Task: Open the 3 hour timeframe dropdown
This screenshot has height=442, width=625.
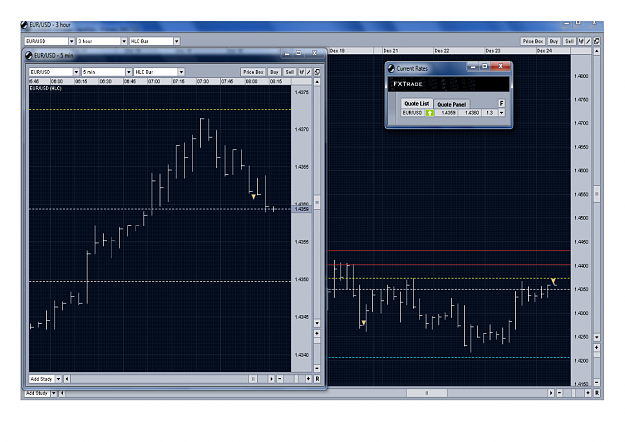Action: click(x=102, y=41)
